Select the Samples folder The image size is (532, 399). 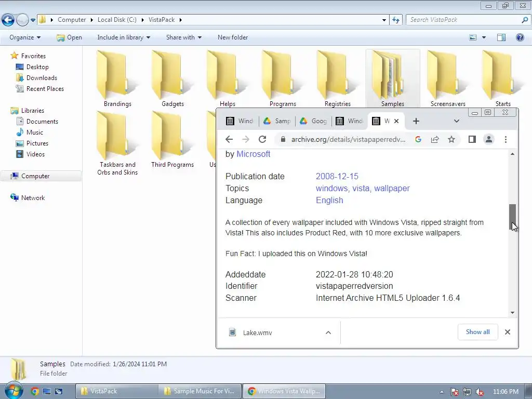[393, 79]
